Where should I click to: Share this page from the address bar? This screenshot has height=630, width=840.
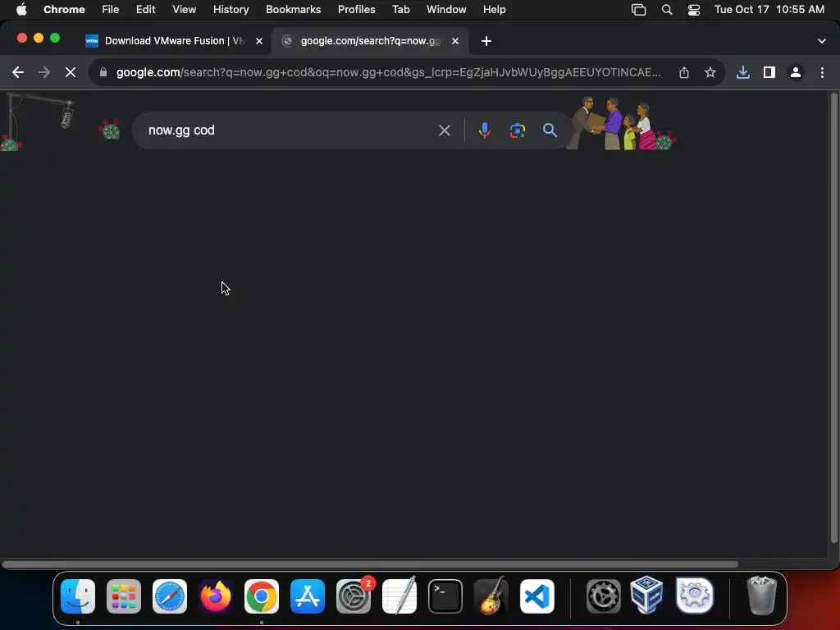tap(684, 72)
